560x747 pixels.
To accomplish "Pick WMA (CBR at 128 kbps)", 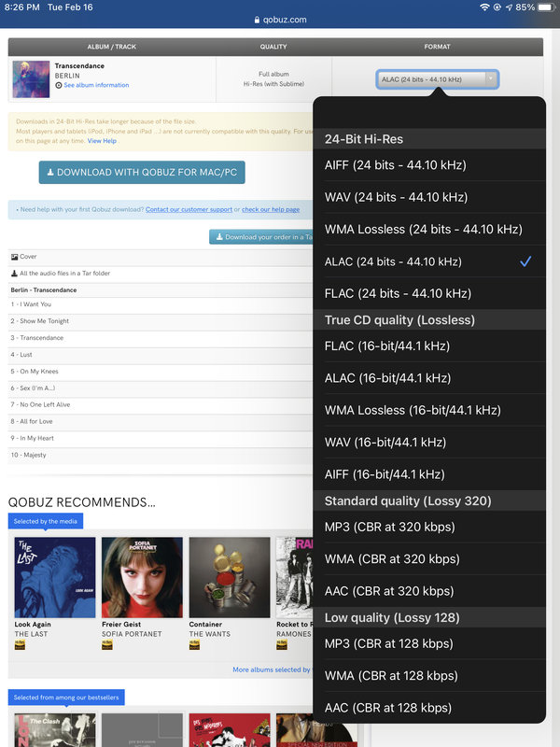I will coord(429,675).
